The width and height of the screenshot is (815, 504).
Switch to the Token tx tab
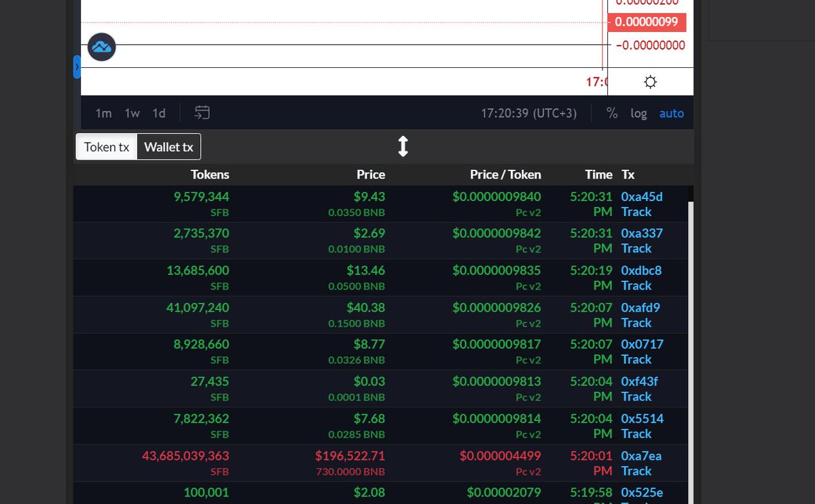107,147
